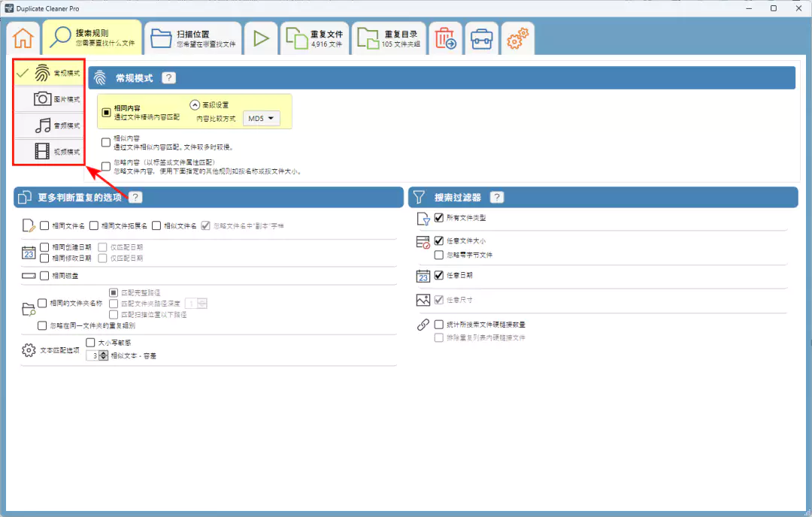Open the settings gears icon tab

(x=517, y=38)
